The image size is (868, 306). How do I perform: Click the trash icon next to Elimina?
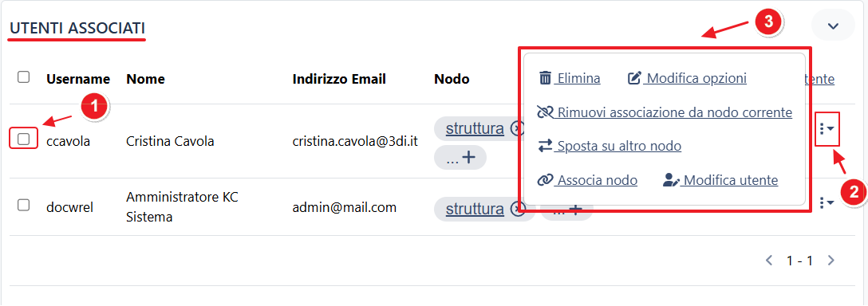click(545, 78)
